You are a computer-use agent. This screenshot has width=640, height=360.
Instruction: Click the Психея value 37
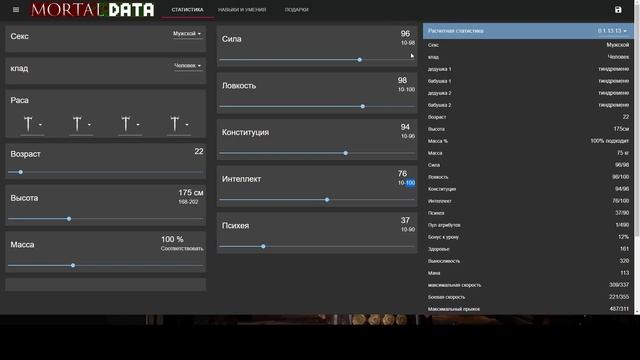pos(405,220)
